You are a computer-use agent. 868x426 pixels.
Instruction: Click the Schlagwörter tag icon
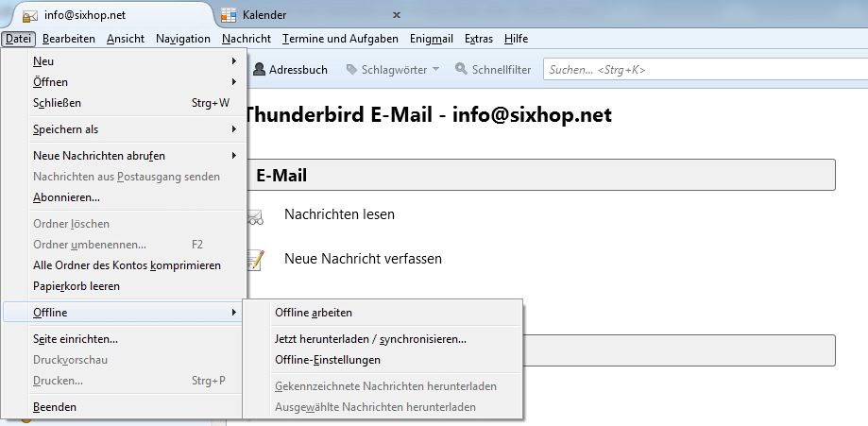pyautogui.click(x=351, y=69)
